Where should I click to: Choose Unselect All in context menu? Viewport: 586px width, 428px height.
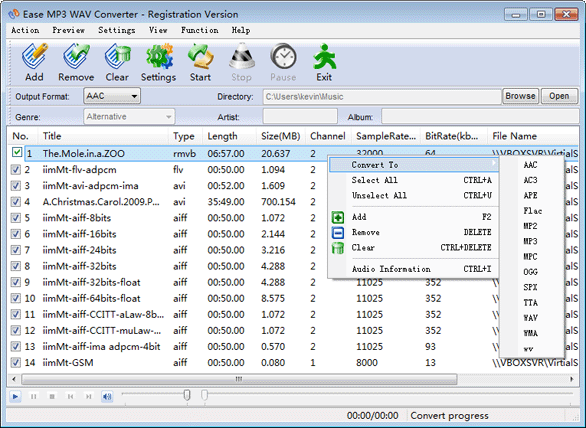(414, 195)
